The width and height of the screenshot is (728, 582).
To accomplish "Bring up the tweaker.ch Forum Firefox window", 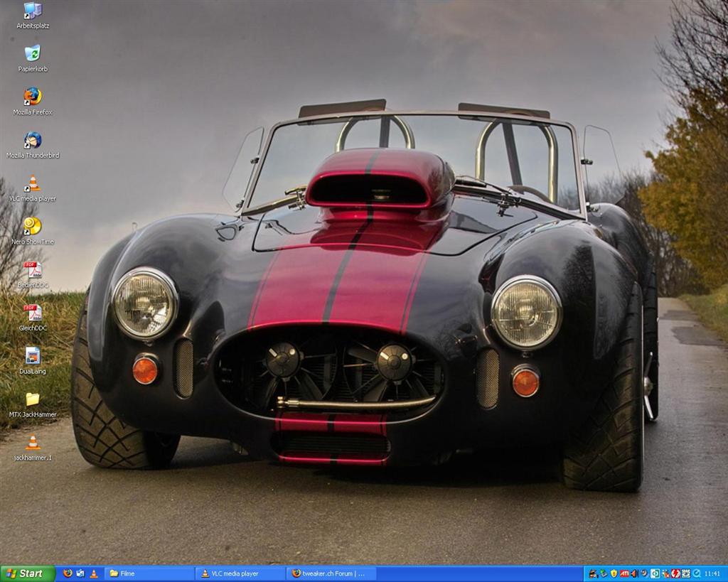I will 331,573.
